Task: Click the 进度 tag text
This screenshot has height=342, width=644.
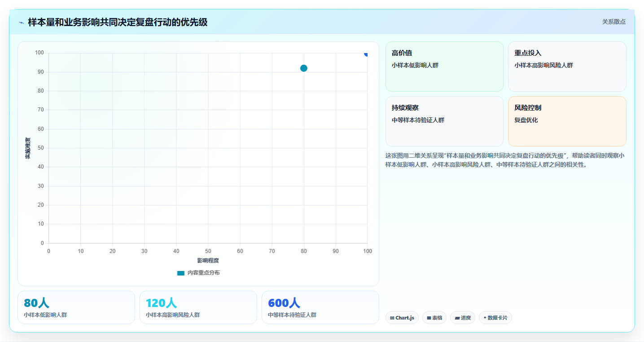Action: click(466, 318)
